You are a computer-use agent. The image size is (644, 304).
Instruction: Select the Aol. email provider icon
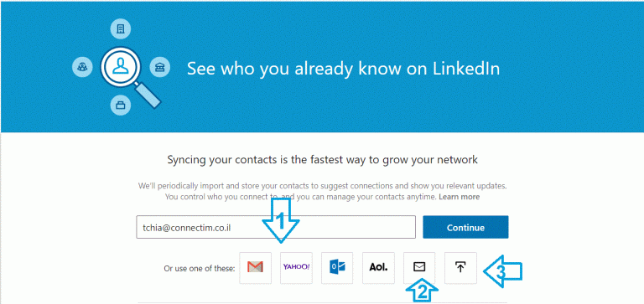378,268
